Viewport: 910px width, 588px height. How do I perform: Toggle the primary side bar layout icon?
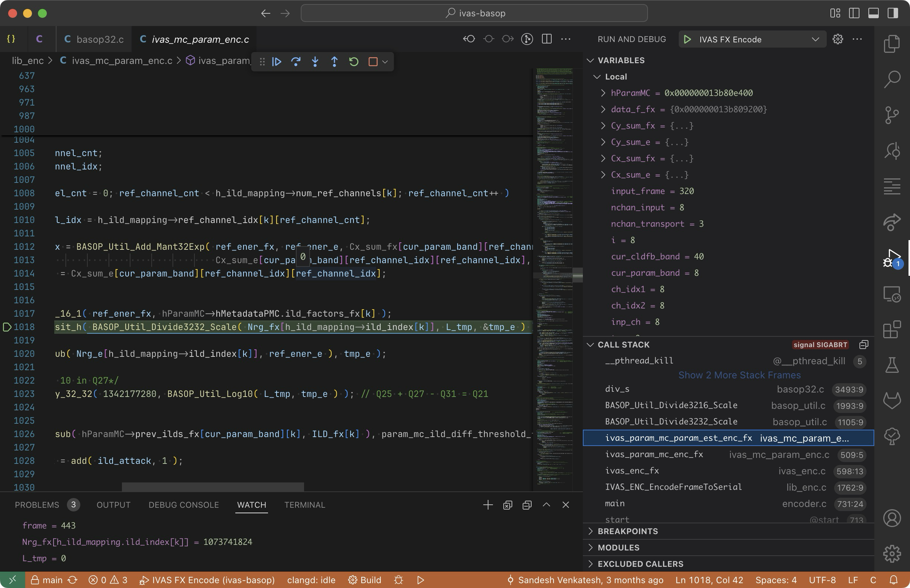coord(854,13)
